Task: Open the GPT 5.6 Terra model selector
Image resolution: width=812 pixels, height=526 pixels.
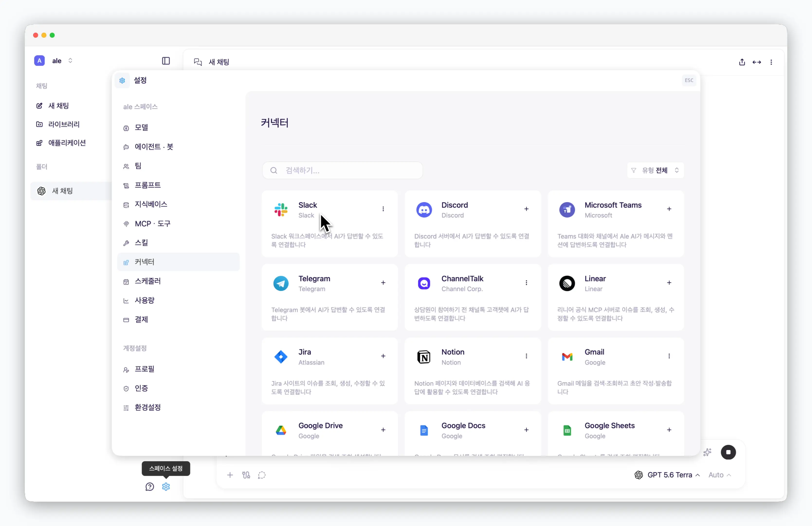Action: [x=667, y=475]
